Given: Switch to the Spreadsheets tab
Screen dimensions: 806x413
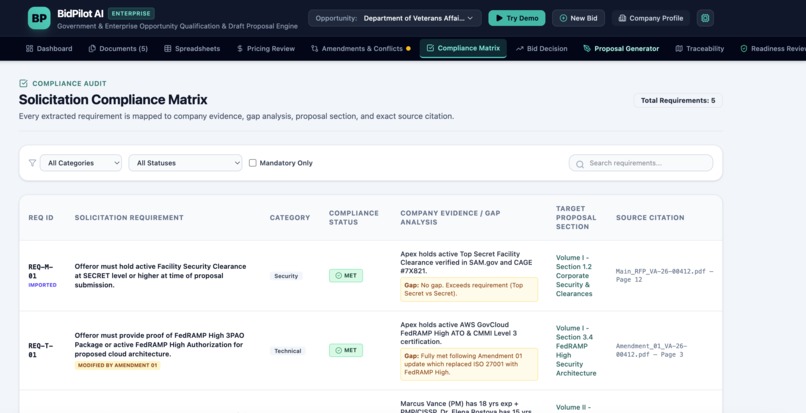Looking at the screenshot, I should pos(192,48).
